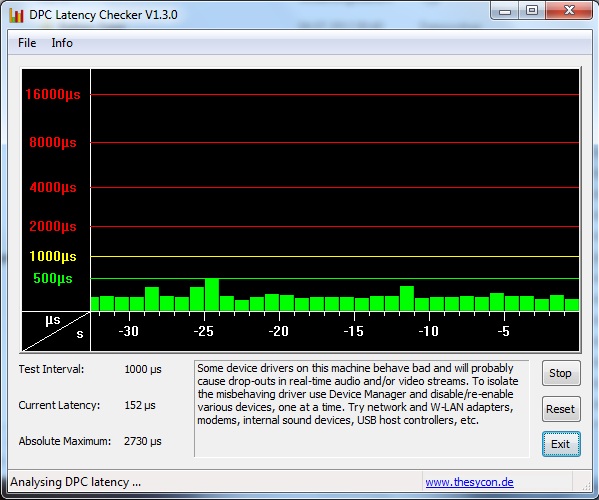
Task: Exit the application with Exit button
Action: click(x=561, y=444)
